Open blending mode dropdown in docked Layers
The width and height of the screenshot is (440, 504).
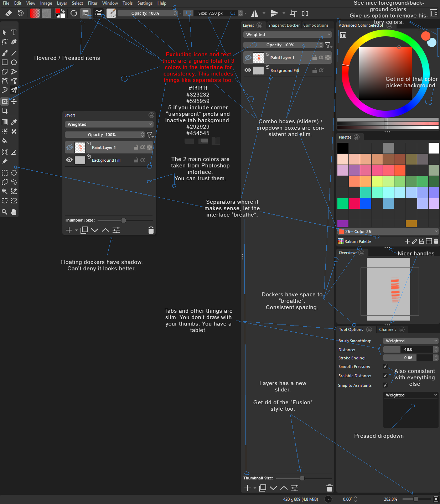(x=288, y=35)
